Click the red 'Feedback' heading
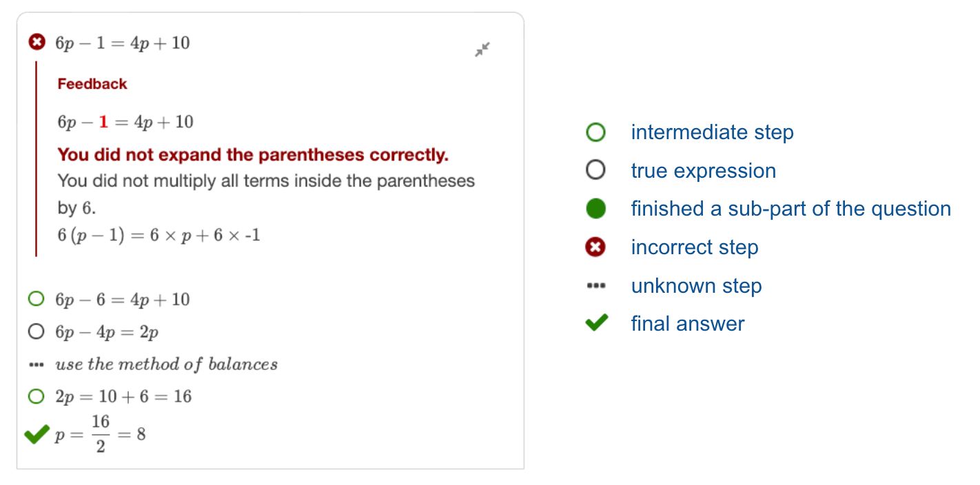Image resolution: width=980 pixels, height=485 pixels. 92,84
